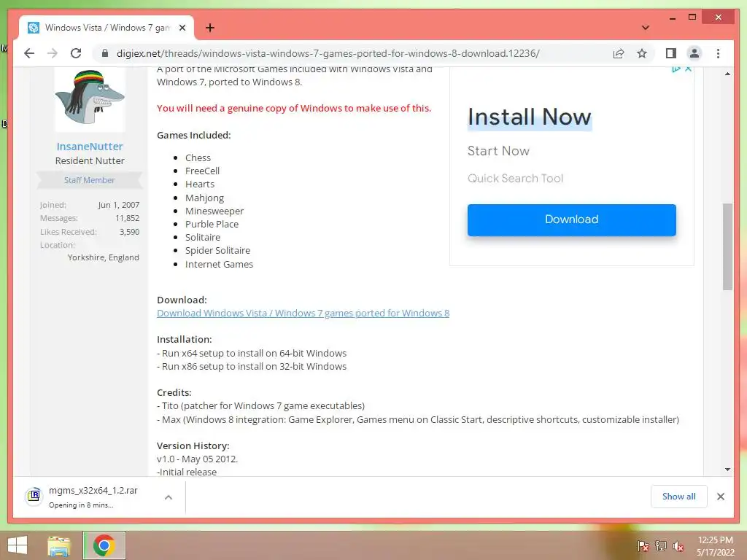Bookmark this tab with the star icon

[x=642, y=53]
